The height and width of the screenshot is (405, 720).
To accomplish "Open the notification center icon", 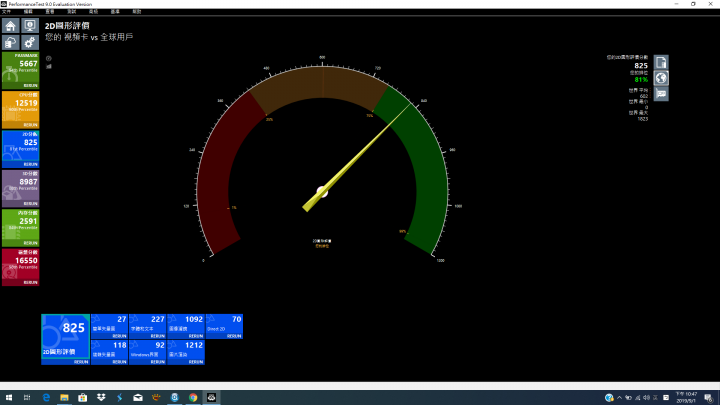I will click(x=709, y=398).
